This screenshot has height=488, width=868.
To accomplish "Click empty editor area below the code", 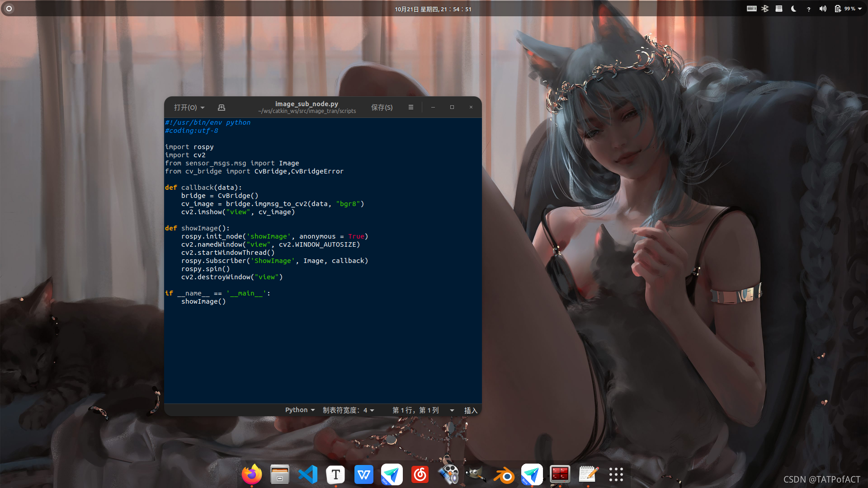I will (x=323, y=355).
